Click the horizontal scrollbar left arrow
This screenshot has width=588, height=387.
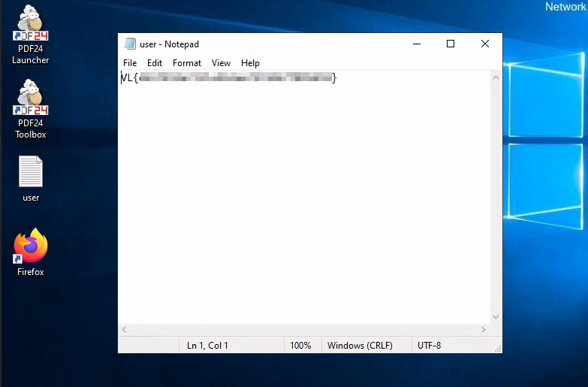click(x=124, y=329)
